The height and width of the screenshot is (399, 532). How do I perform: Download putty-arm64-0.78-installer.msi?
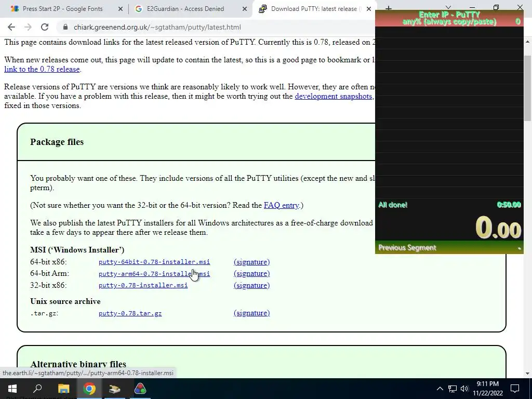pyautogui.click(x=154, y=273)
